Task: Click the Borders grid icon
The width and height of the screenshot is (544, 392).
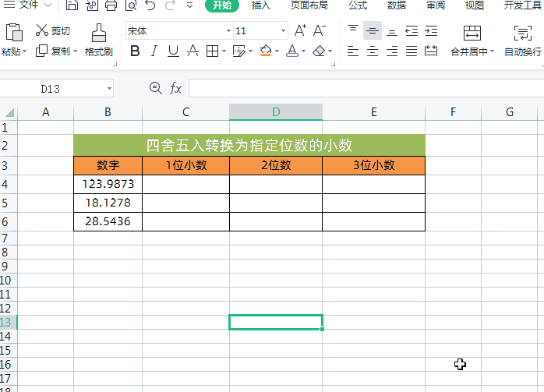Action: (212, 51)
